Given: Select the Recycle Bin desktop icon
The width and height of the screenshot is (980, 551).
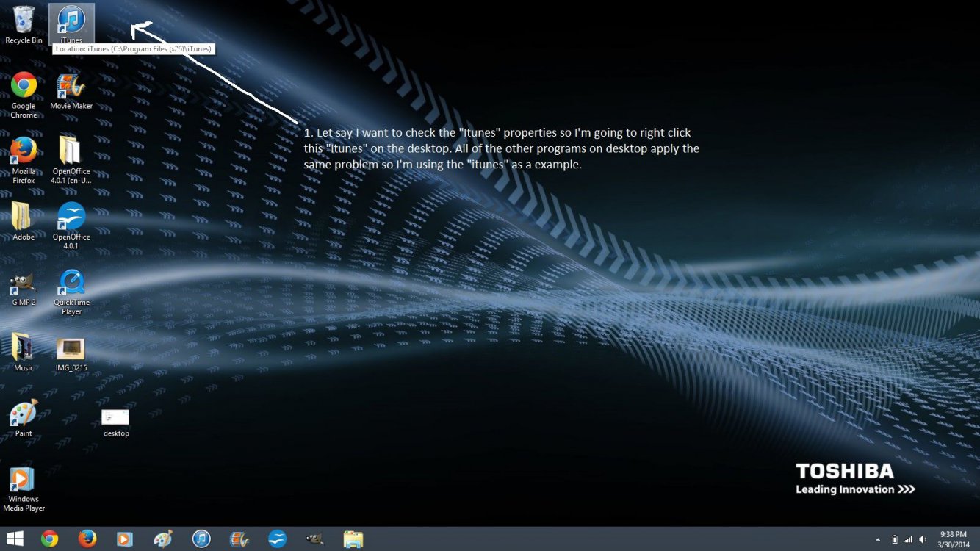Looking at the screenshot, I should pyautogui.click(x=24, y=24).
